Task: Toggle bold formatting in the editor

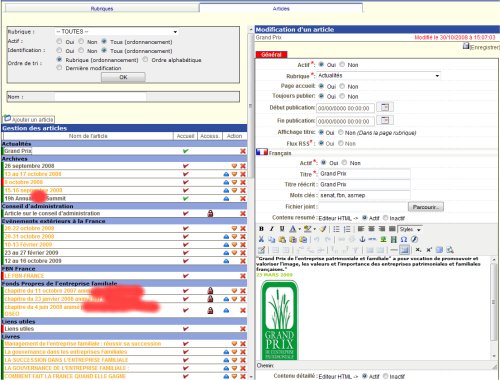Action: [x=261, y=229]
